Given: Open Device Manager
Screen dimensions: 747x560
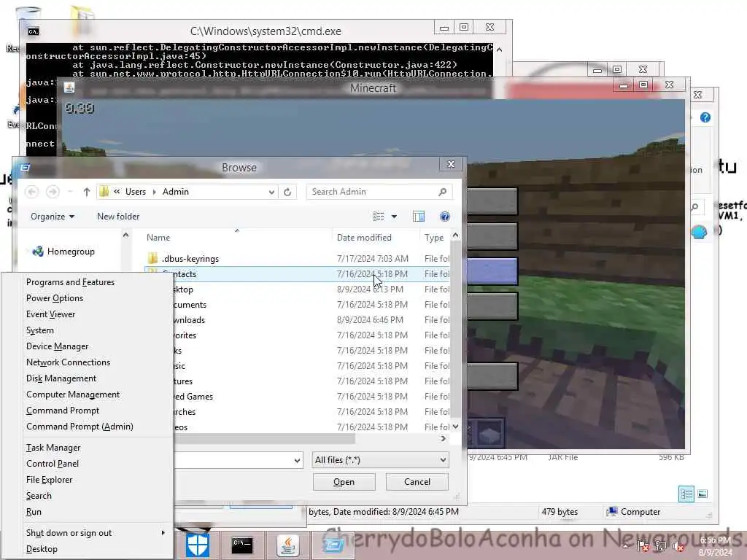Looking at the screenshot, I should [x=57, y=346].
